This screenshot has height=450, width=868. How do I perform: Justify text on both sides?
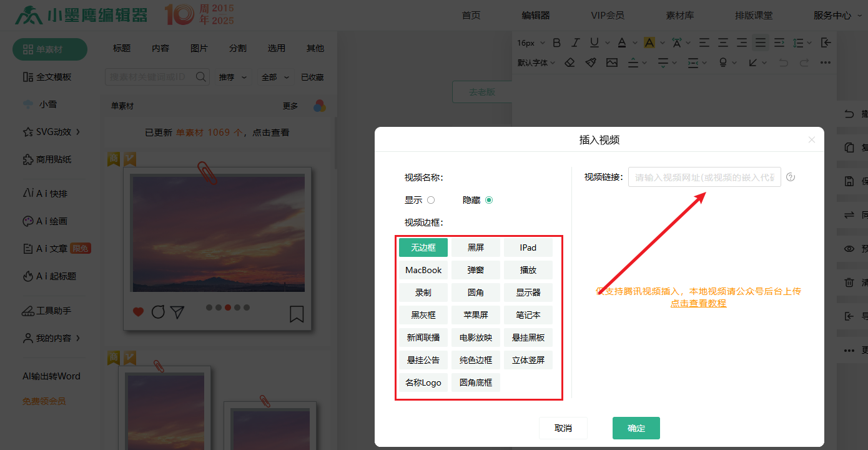pyautogui.click(x=760, y=42)
